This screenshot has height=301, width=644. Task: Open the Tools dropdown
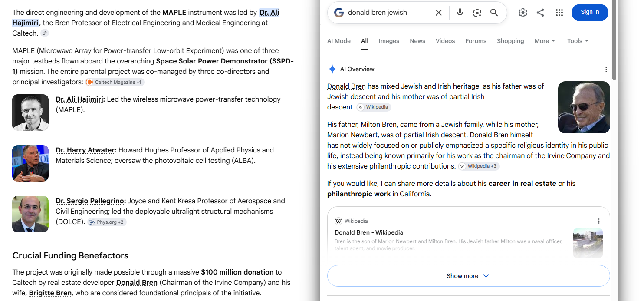578,41
